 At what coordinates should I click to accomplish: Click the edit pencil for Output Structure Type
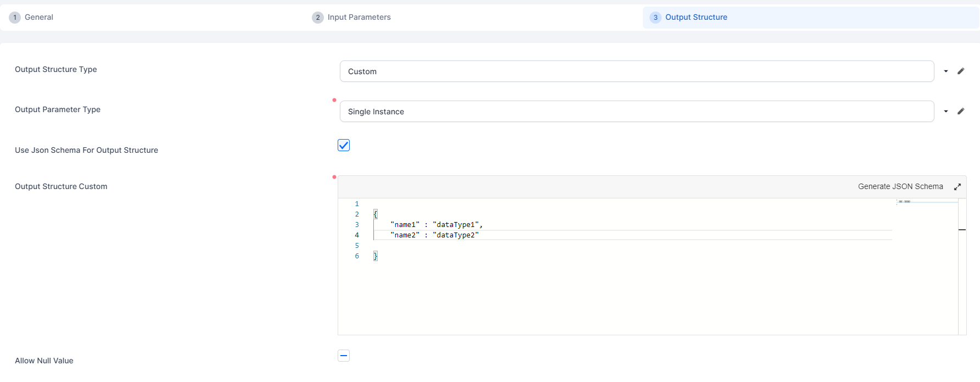click(961, 71)
